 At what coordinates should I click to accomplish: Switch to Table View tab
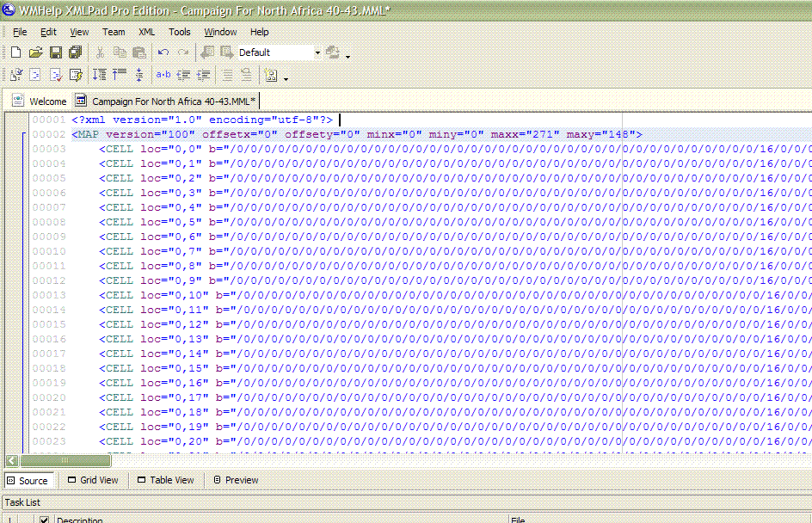tap(166, 480)
